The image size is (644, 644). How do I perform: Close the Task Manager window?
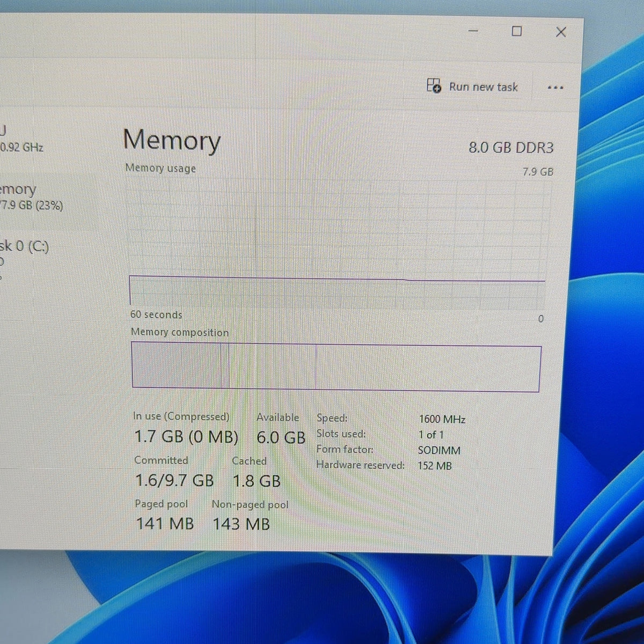tap(561, 32)
